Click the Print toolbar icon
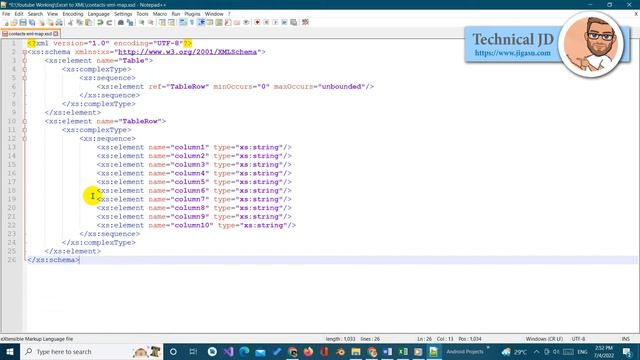Viewport: 640px width, 360px height. [x=59, y=22]
